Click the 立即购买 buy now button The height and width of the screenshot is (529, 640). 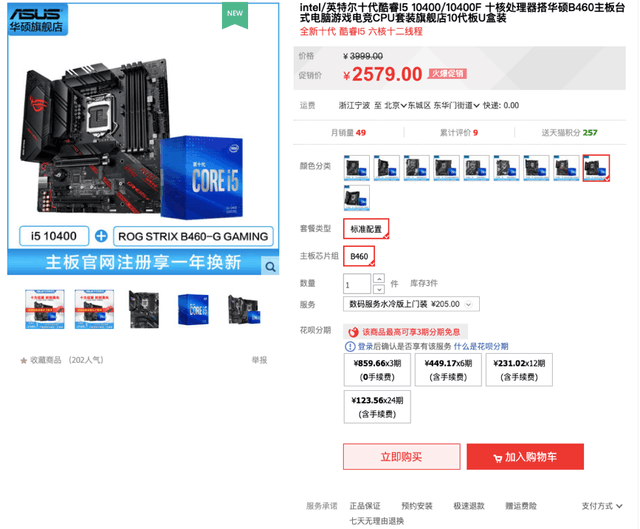pos(402,457)
